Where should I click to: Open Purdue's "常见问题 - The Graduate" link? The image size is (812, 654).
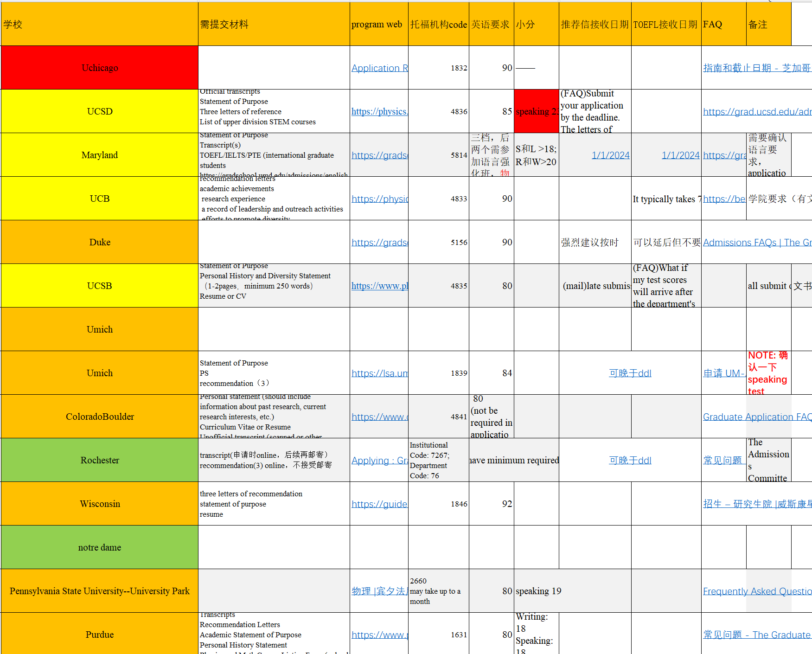pyautogui.click(x=757, y=635)
